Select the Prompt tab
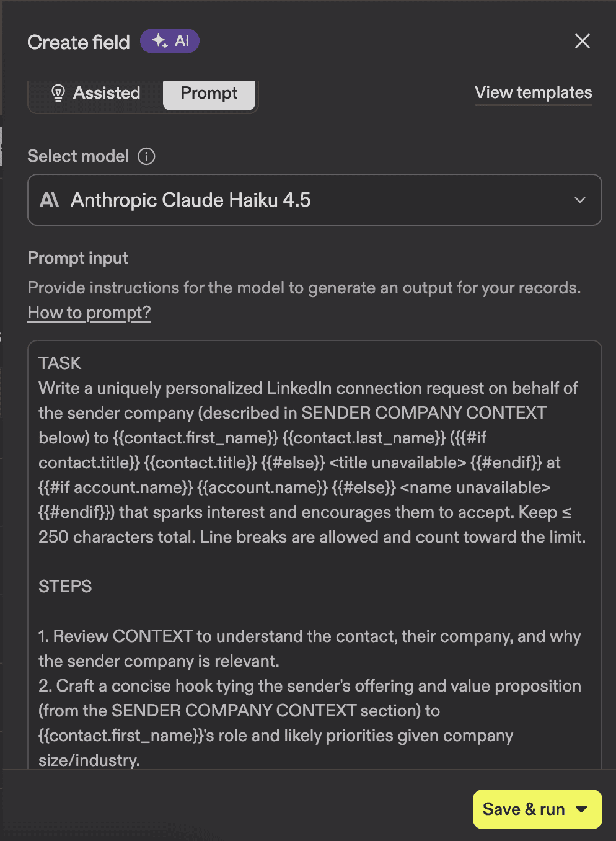Screen dimensions: 616x841 coord(209,93)
